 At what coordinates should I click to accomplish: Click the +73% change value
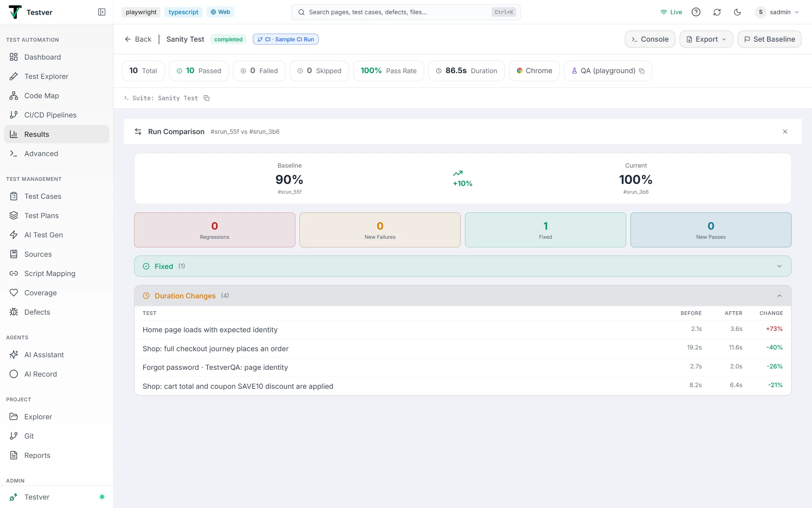pos(774,329)
